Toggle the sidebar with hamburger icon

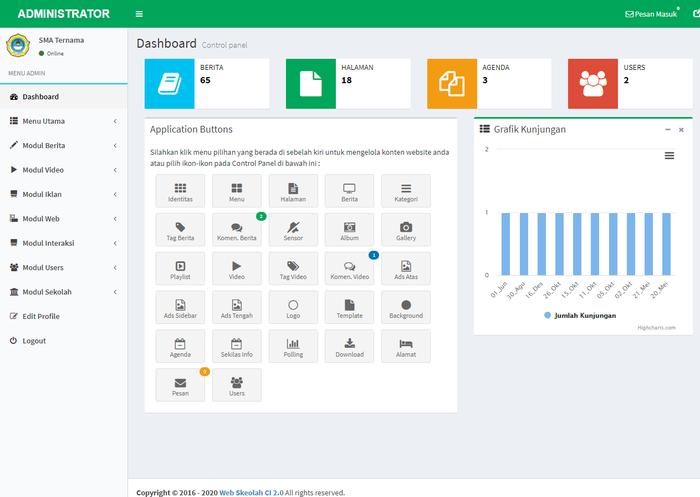[x=139, y=14]
